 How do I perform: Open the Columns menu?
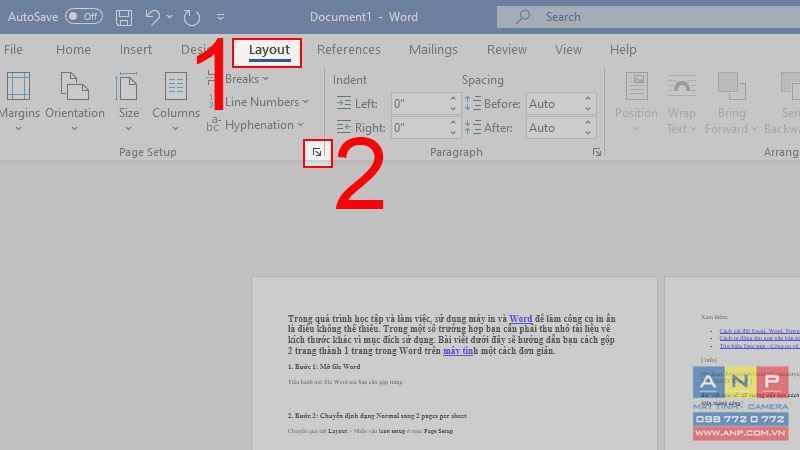coord(176,102)
